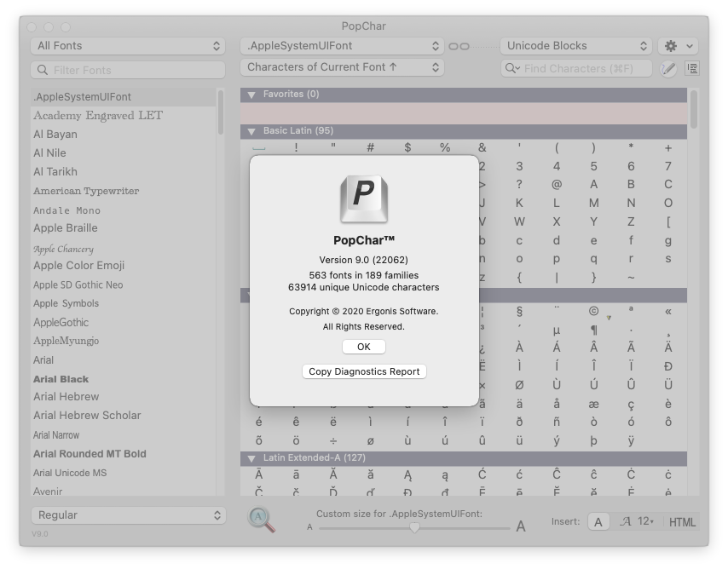The width and height of the screenshot is (728, 569).
Task: Select Arial Hebrew Scholar font
Action: [123, 416]
